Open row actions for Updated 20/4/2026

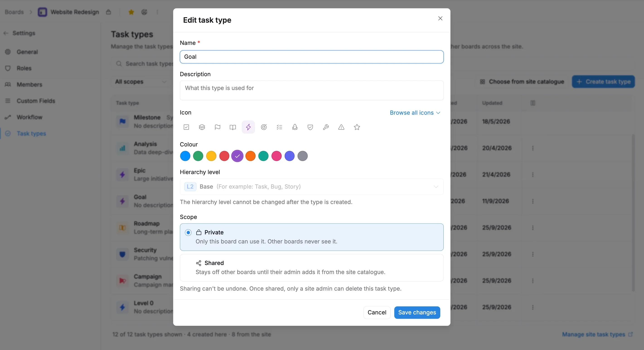533,148
